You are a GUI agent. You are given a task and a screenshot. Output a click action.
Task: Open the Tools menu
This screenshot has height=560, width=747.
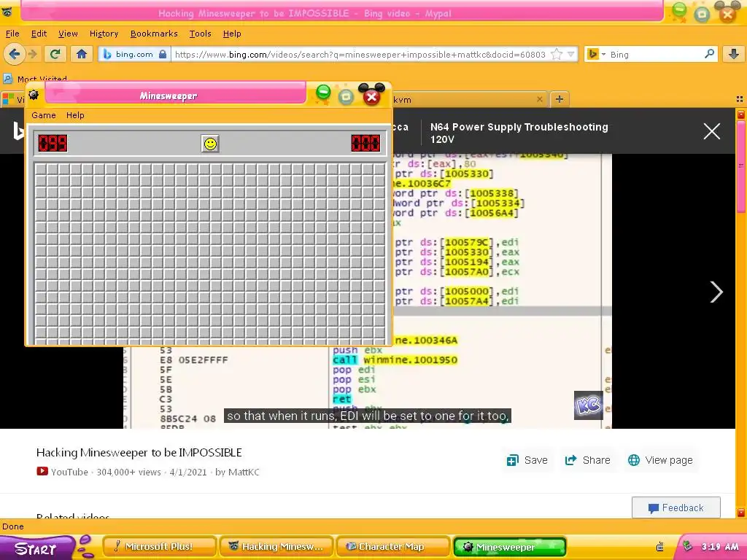coord(200,34)
